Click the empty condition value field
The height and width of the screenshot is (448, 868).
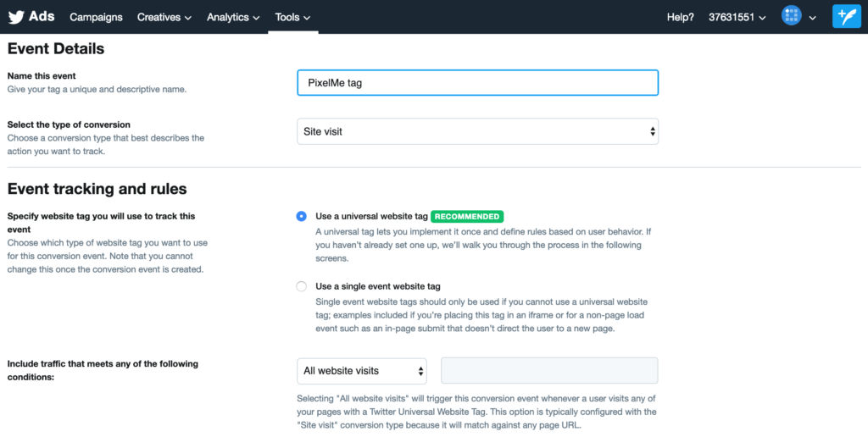(x=549, y=371)
